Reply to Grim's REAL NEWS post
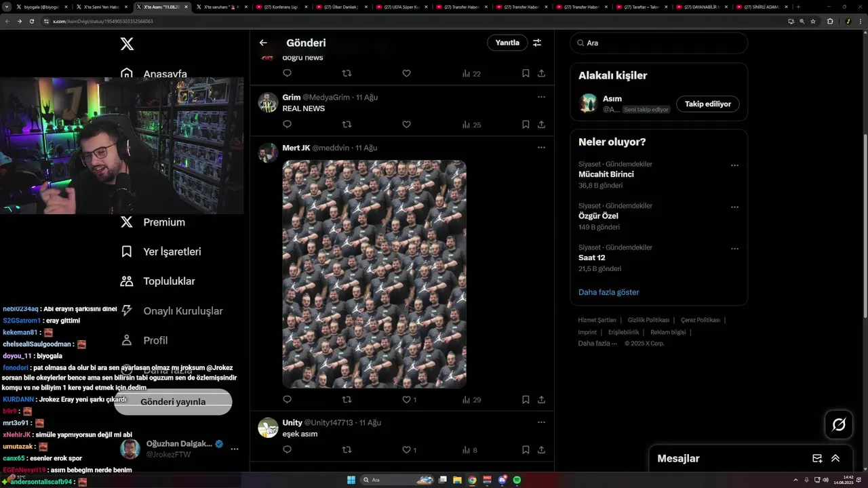Screen dimensions: 868x488 click(x=287, y=125)
